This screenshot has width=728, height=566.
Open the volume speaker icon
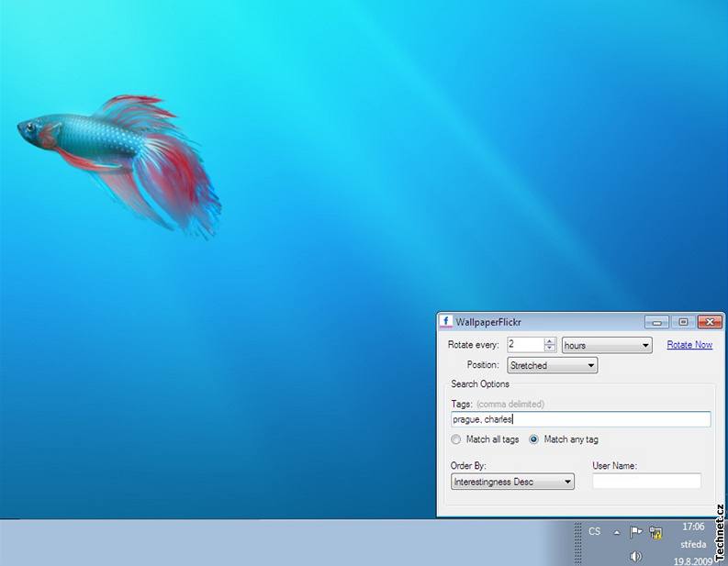point(635,557)
